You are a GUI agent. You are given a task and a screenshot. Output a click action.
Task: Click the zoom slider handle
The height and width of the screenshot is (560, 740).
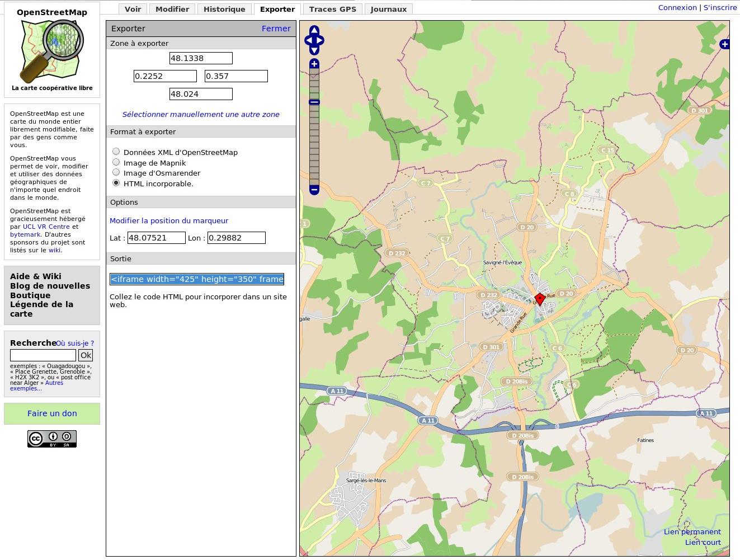(x=314, y=102)
